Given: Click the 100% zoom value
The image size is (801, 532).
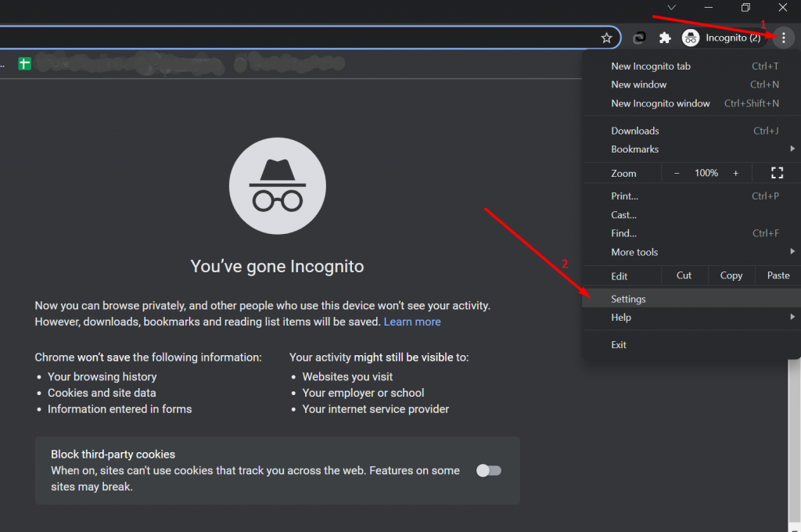Looking at the screenshot, I should pyautogui.click(x=706, y=173).
